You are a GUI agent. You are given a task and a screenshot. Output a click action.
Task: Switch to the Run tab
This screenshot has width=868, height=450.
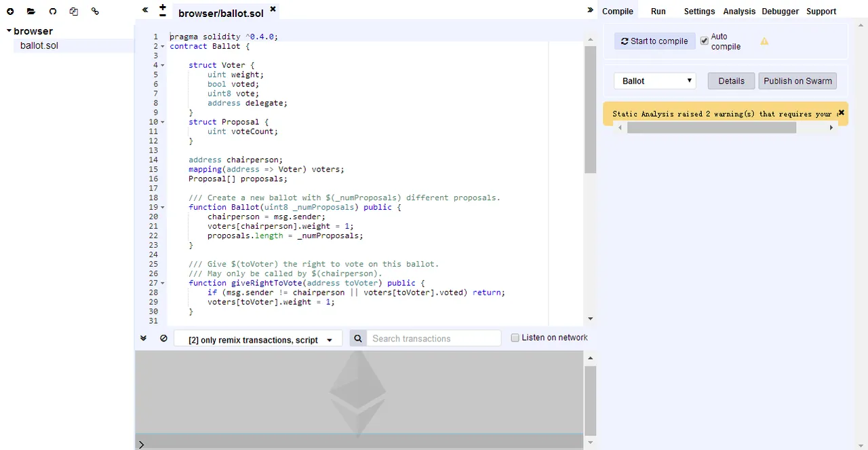658,12
